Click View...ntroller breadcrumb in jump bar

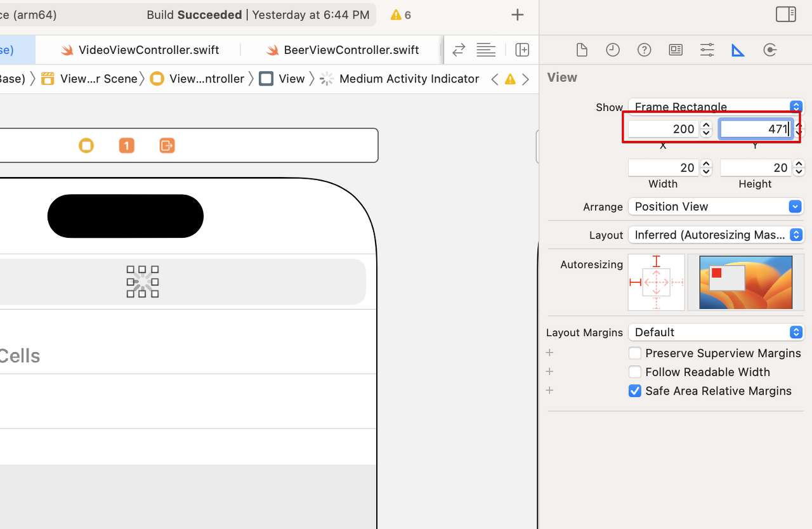point(197,79)
